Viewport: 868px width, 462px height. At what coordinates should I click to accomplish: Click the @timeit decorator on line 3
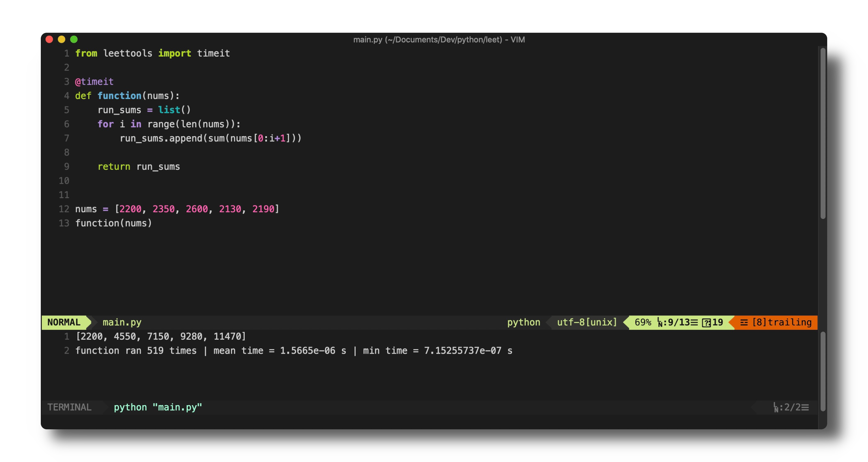(x=94, y=81)
